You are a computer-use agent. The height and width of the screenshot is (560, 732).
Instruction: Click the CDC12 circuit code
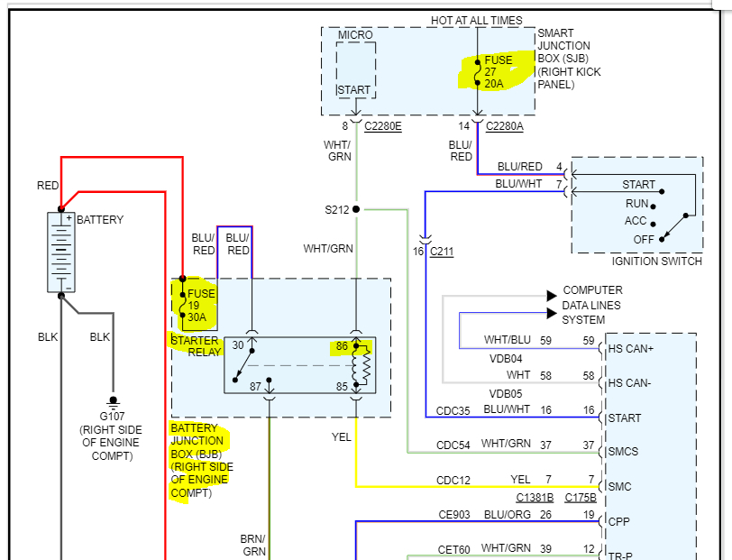(453, 481)
